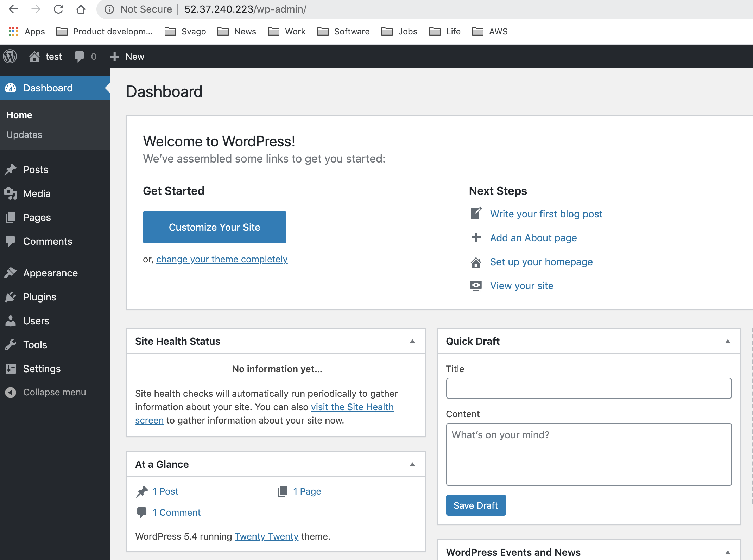Open the AWS bookmark folder
Screen dimensions: 753x560
click(490, 31)
